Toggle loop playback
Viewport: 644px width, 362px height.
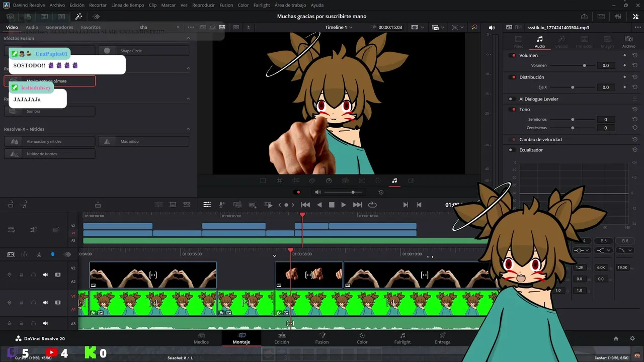(372, 205)
